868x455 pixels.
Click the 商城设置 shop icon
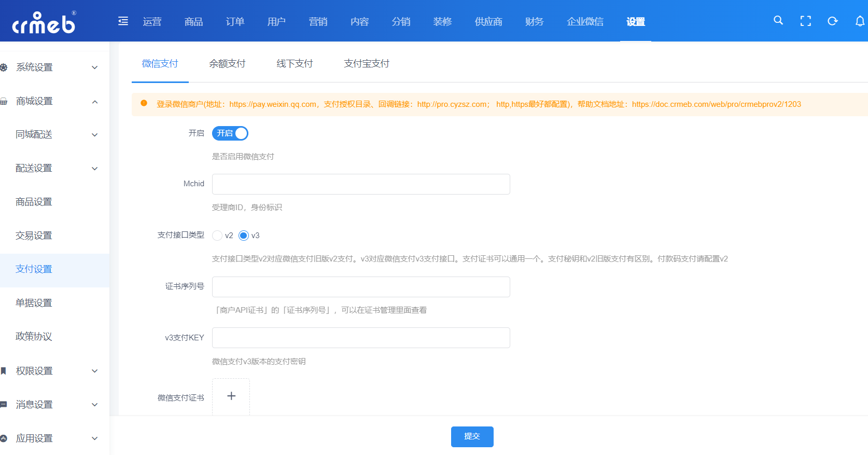tap(4, 101)
